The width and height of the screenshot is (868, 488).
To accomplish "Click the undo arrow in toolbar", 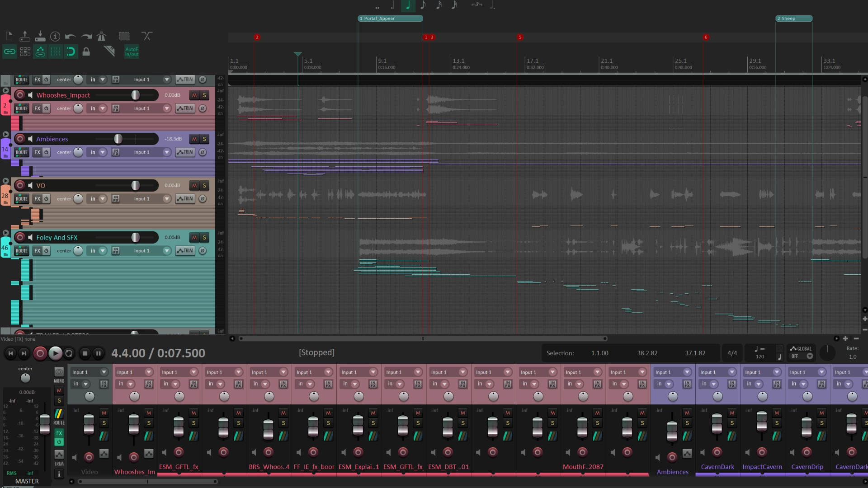I will click(70, 36).
